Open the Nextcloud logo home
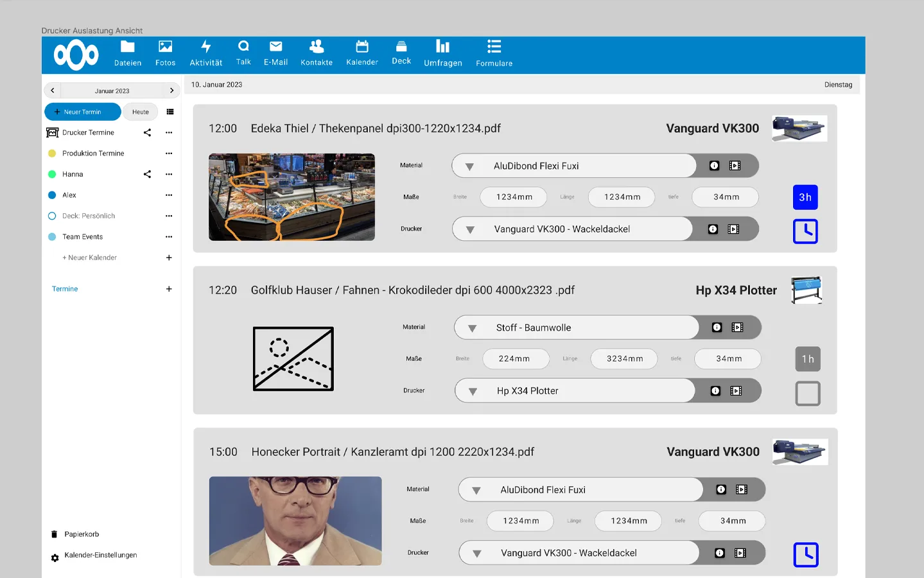The image size is (924, 578). tap(76, 55)
